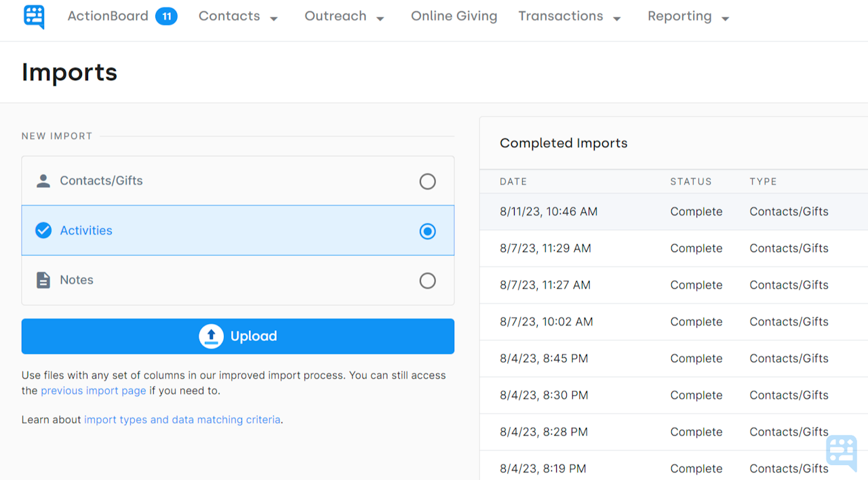Open the ActionBoard menu item
868x480 pixels.
click(x=108, y=16)
